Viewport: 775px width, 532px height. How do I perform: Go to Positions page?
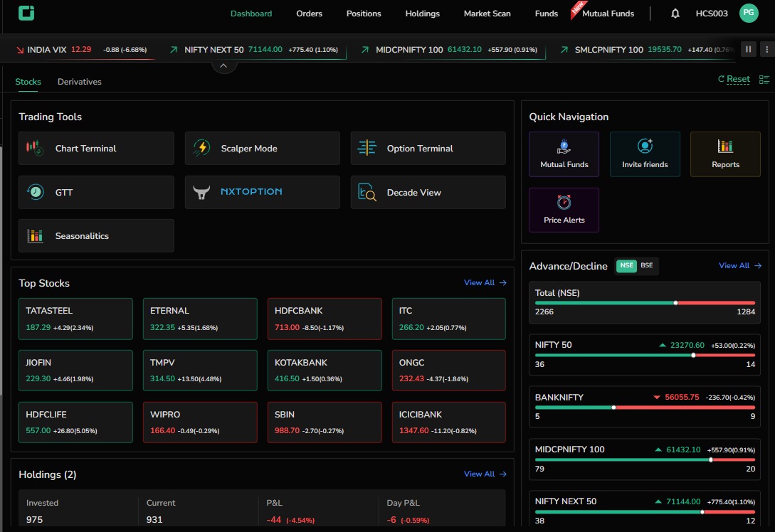click(x=364, y=14)
